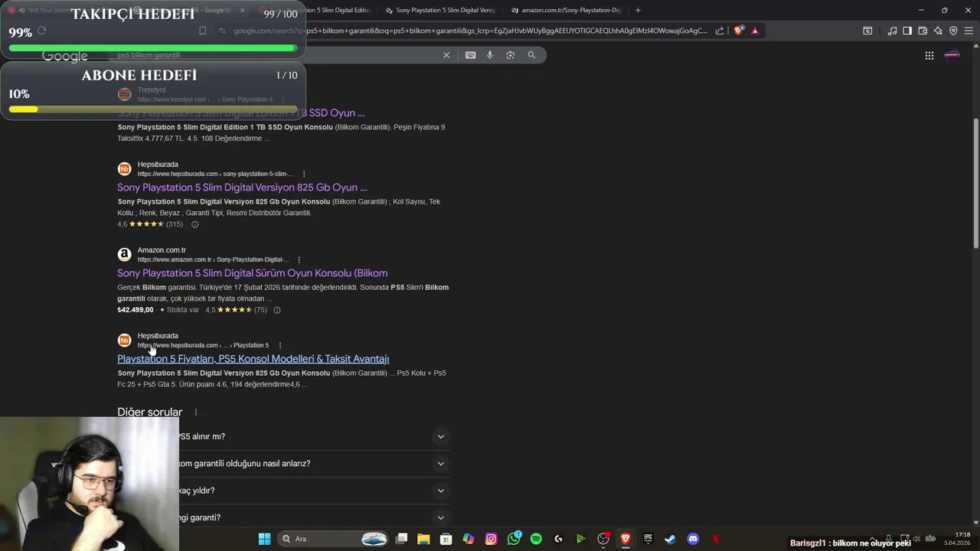
Task: Click the Amazon.com.tr site name
Action: coord(162,250)
